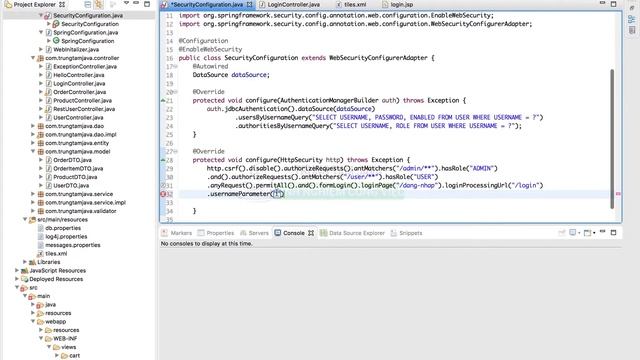Minimize the Project Explorer panel
Image resolution: width=640 pixels, height=360 pixels.
click(x=136, y=4)
